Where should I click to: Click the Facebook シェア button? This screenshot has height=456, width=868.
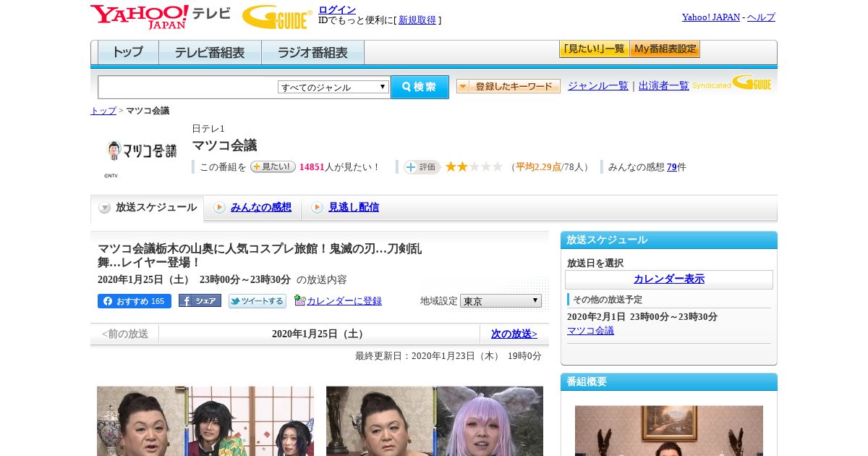click(x=200, y=301)
